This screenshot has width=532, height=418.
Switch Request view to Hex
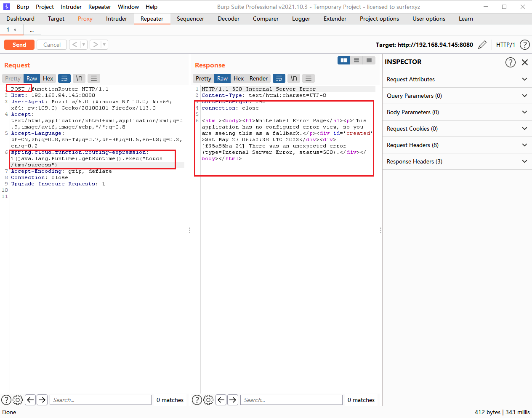[48, 78]
